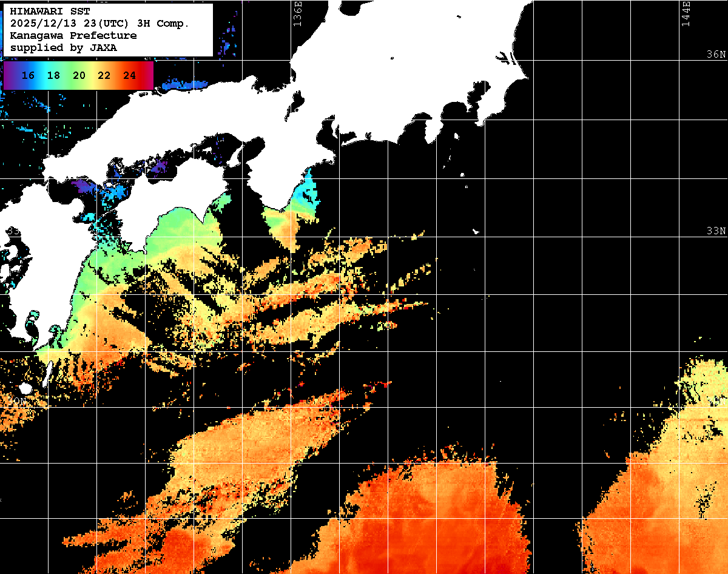
Task: Select the 36N latitude label
Action: pyautogui.click(x=716, y=55)
